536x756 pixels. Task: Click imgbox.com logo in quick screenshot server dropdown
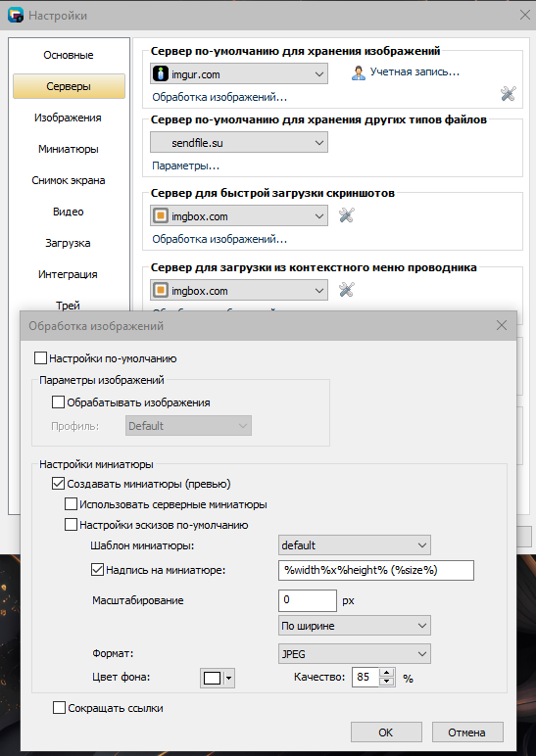point(161,216)
